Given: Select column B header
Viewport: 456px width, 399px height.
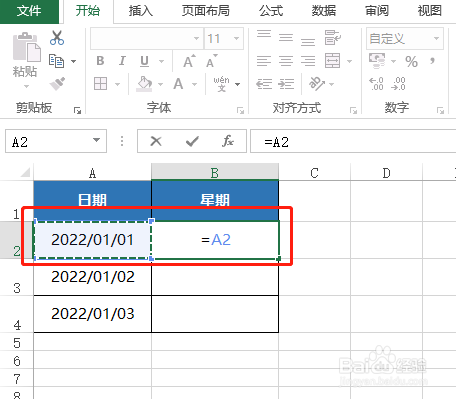Looking at the screenshot, I should pyautogui.click(x=215, y=172).
